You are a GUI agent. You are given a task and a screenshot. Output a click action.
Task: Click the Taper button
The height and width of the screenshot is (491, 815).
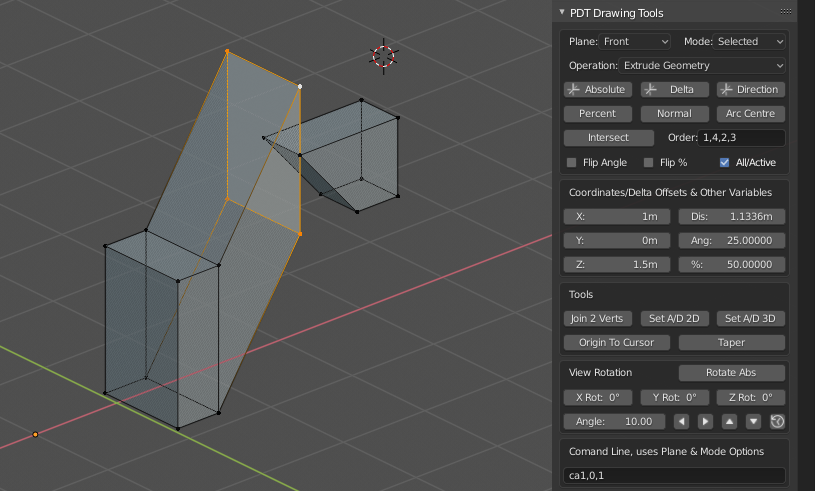[731, 342]
